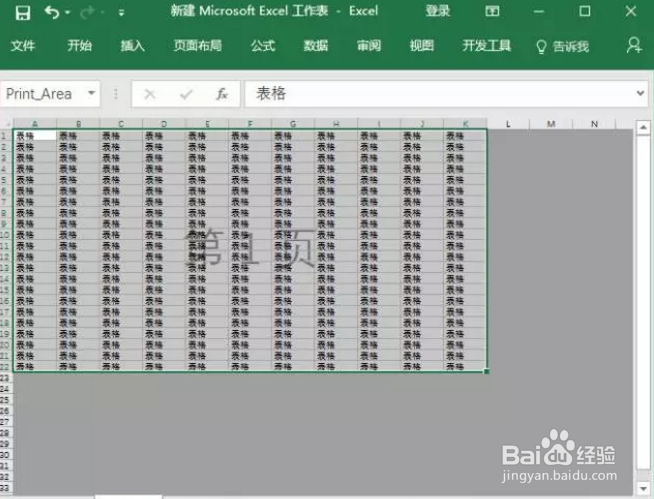Screen dimensions: 654x499
Task: Select row 25 header
Action: tap(5, 400)
